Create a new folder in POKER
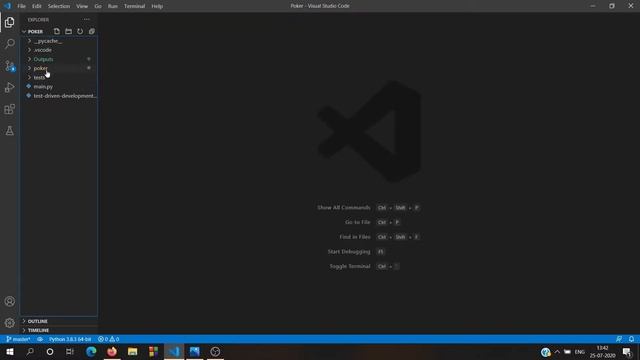This screenshot has height=360, width=640. (68, 31)
